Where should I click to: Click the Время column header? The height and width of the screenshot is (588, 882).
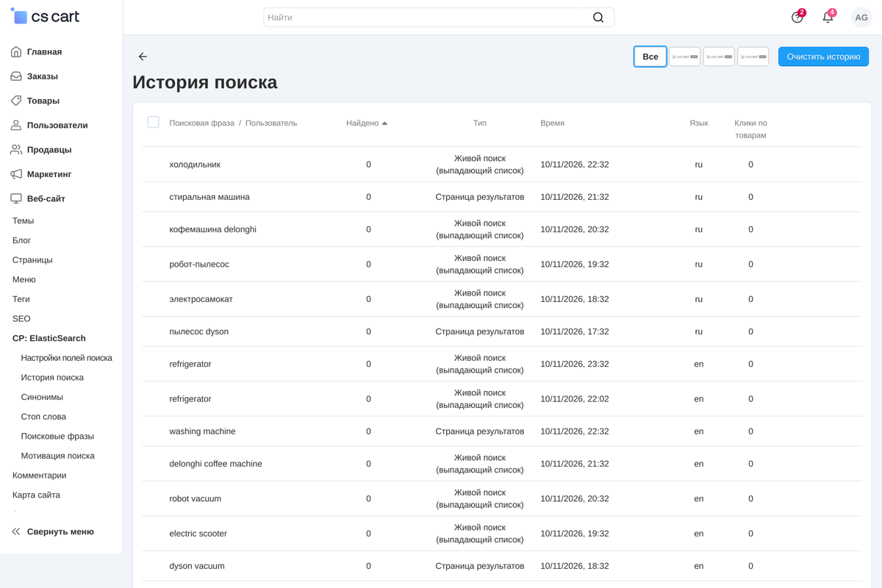[x=552, y=123]
